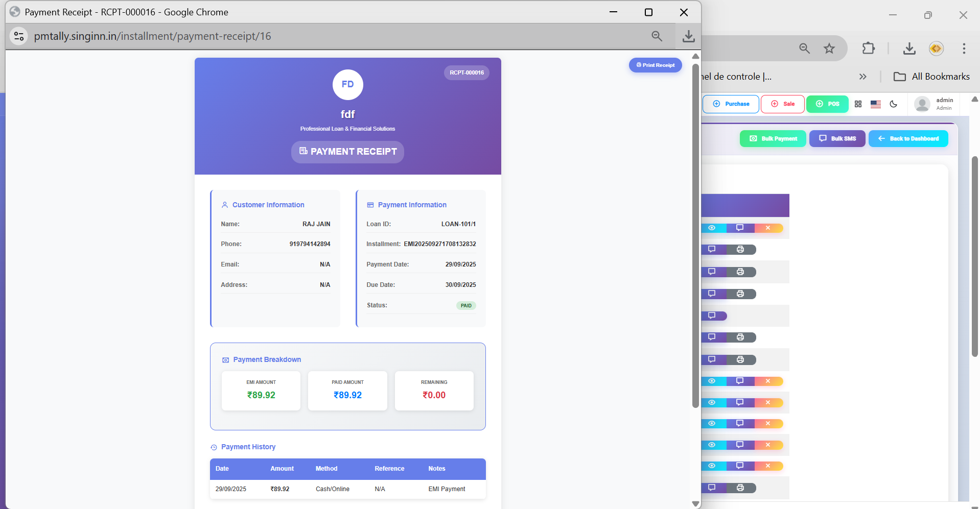Open the admin user profile menu

click(x=935, y=104)
